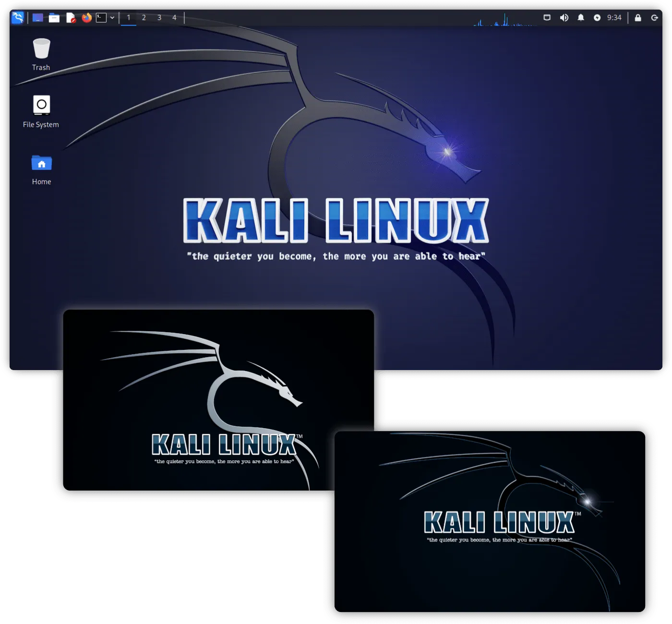Switch to workspace 2
The image size is (672, 624).
click(x=144, y=18)
